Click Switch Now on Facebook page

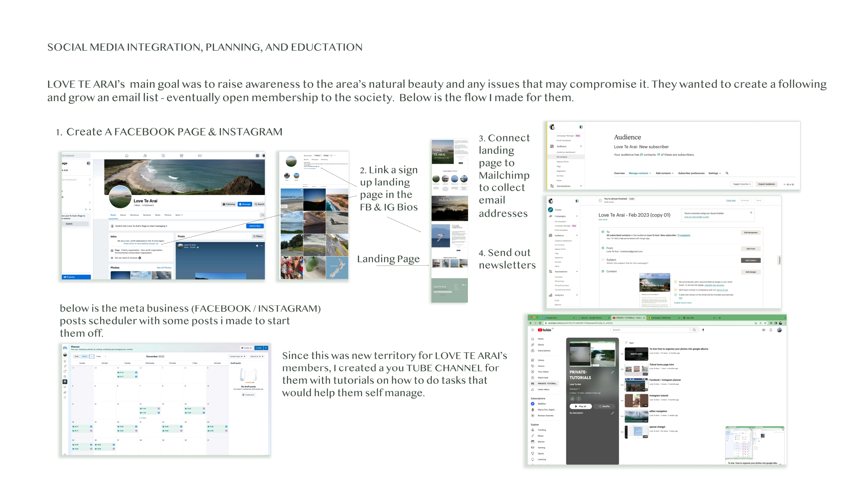coord(255,226)
